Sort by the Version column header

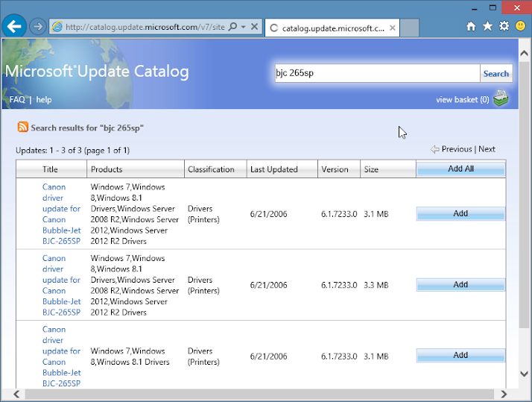[x=338, y=169]
